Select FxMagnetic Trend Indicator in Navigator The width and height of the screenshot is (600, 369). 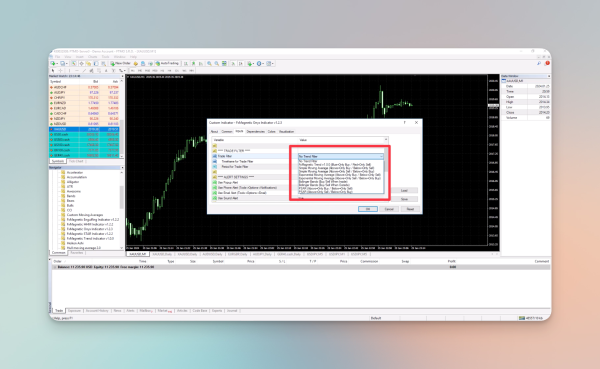[x=90, y=238]
